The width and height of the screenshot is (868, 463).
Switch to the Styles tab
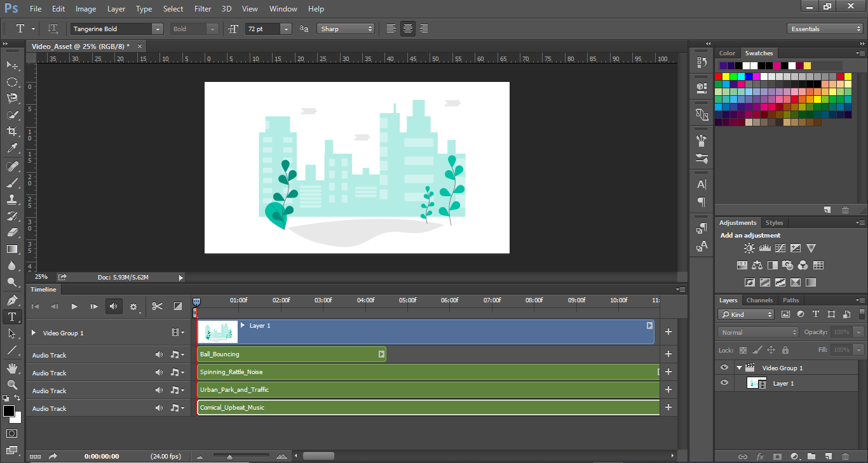[x=774, y=223]
